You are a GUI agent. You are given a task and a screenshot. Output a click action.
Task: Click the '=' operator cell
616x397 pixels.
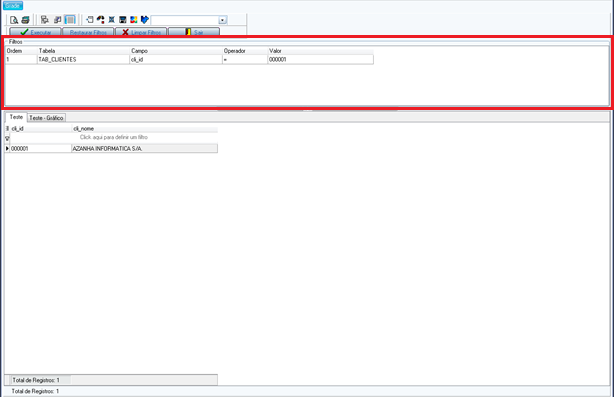(245, 59)
